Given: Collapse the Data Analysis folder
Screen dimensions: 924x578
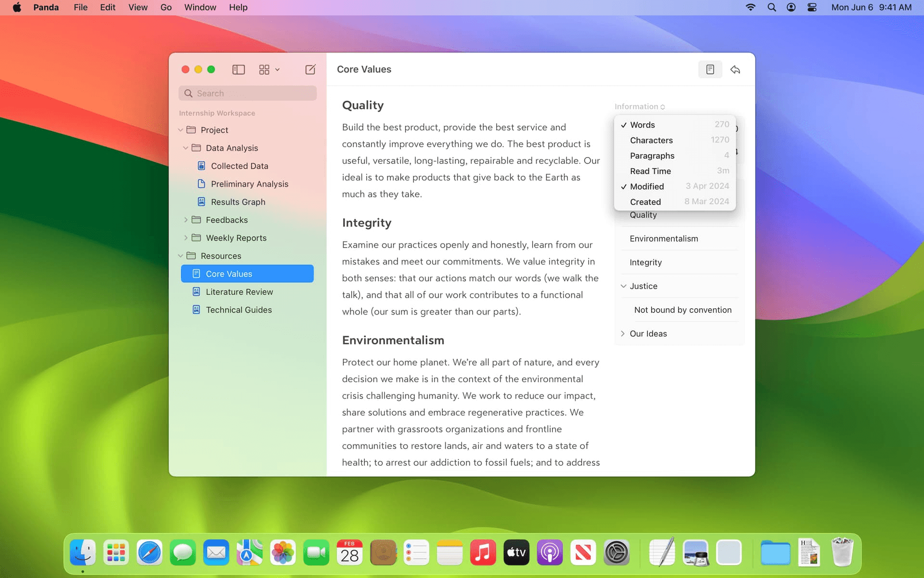Looking at the screenshot, I should pyautogui.click(x=186, y=148).
